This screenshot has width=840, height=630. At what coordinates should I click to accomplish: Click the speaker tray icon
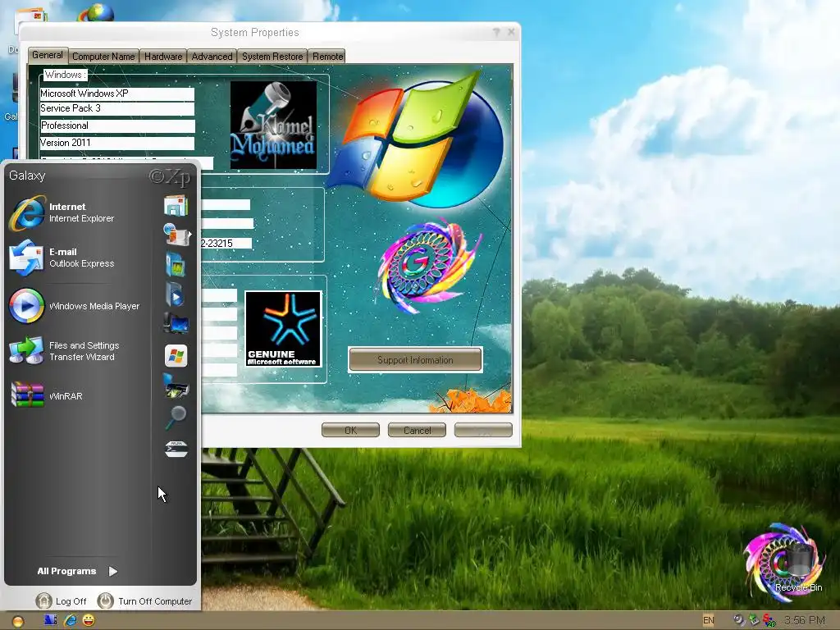pyautogui.click(x=740, y=620)
